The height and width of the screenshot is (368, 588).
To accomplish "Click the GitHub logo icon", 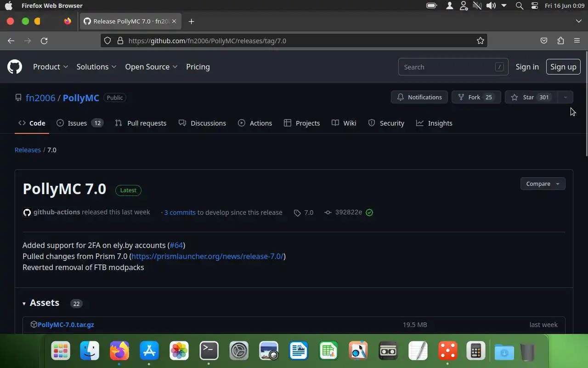I will pyautogui.click(x=15, y=67).
